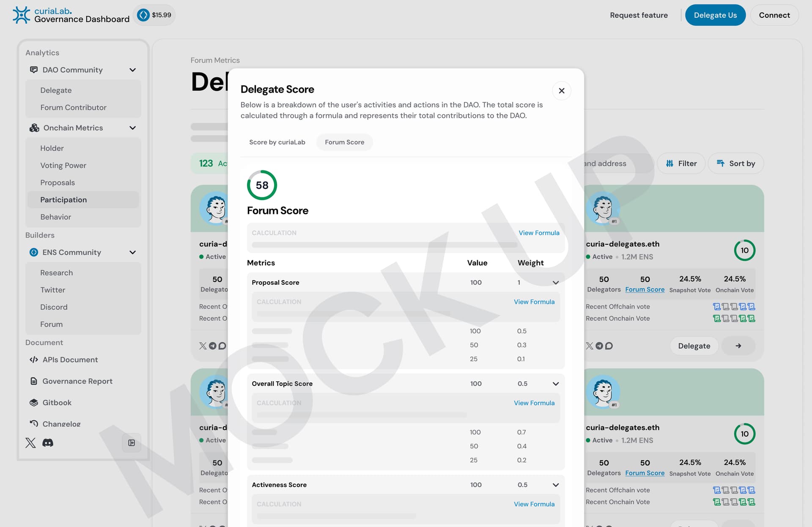Click the ENS token price badge
Viewport: 812px width, 527px height.
(154, 15)
